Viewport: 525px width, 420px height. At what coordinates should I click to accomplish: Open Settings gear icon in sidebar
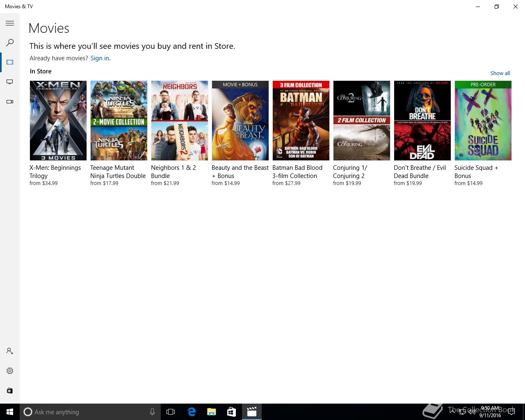click(10, 371)
